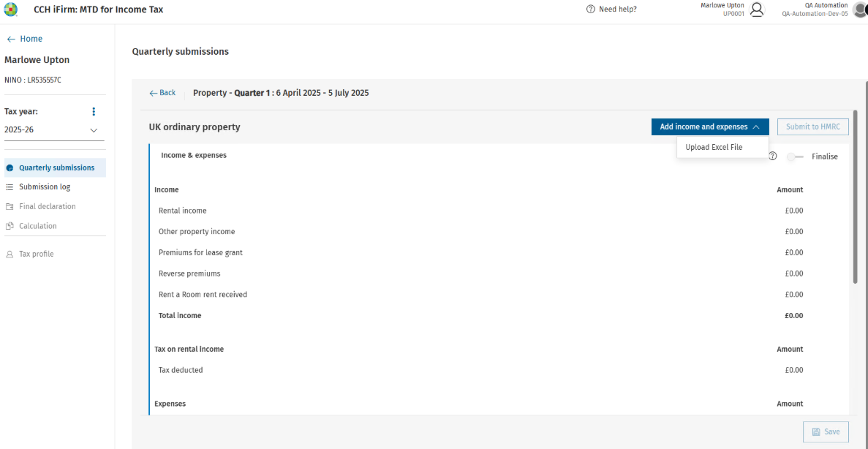Click the Rent a Room rent received label
The width and height of the screenshot is (868, 449).
click(203, 295)
